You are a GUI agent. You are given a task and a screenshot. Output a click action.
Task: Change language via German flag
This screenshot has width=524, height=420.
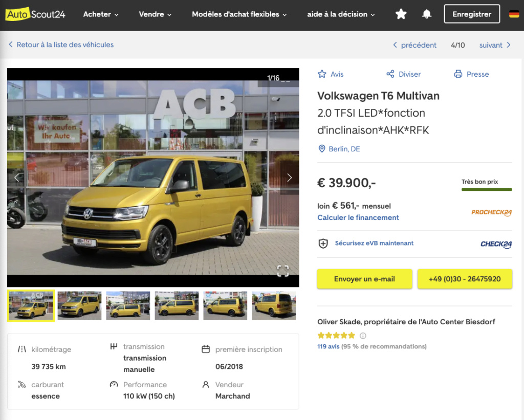(x=514, y=14)
